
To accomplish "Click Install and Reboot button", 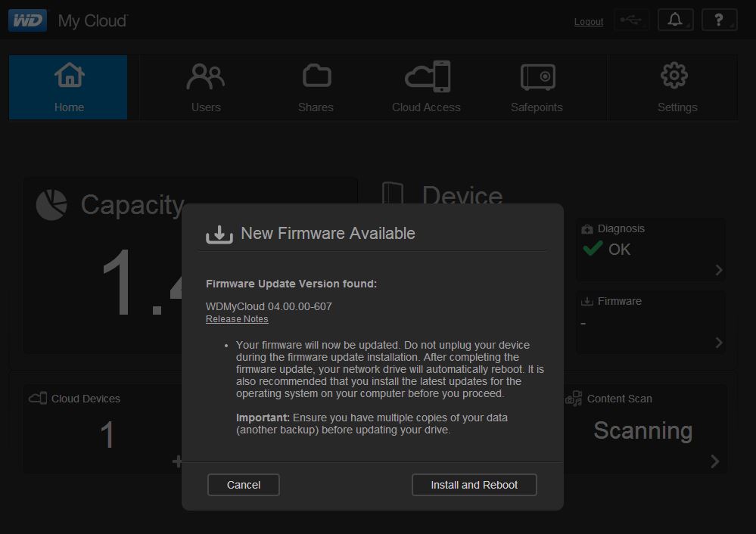I will point(474,485).
